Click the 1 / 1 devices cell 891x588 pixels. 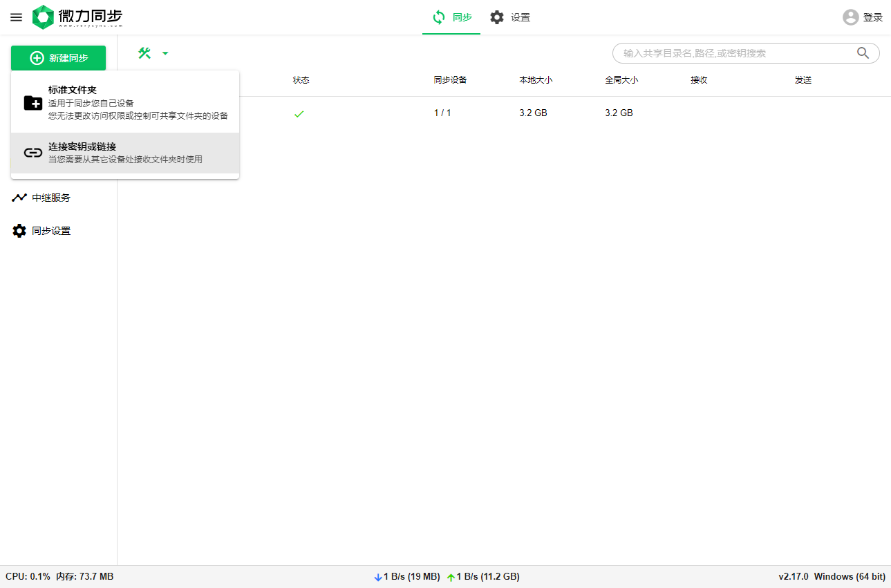point(442,113)
